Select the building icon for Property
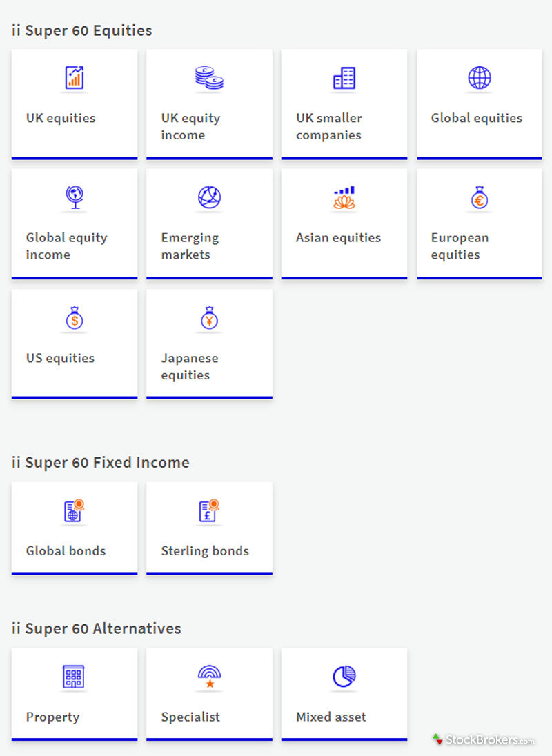Image resolution: width=552 pixels, height=756 pixels. [74, 677]
